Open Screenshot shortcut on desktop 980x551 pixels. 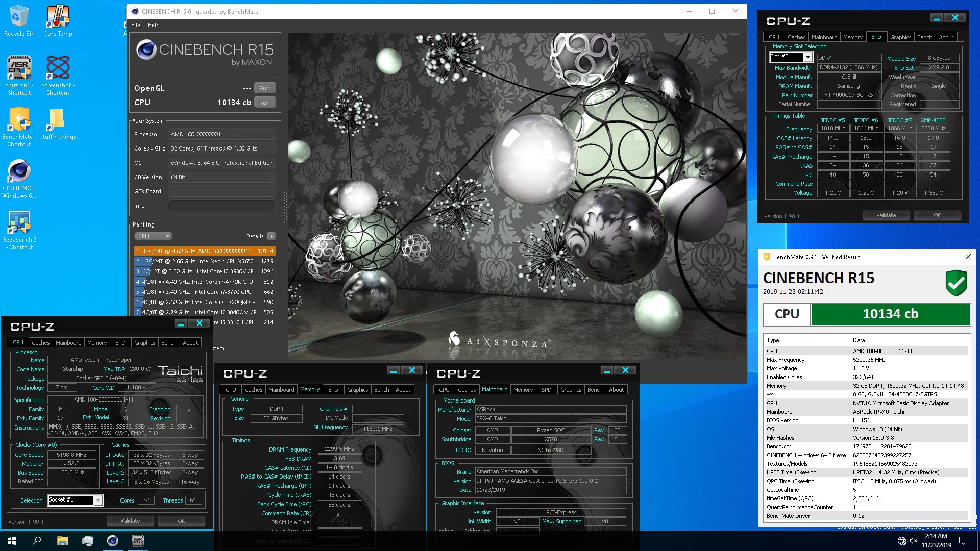[x=58, y=76]
